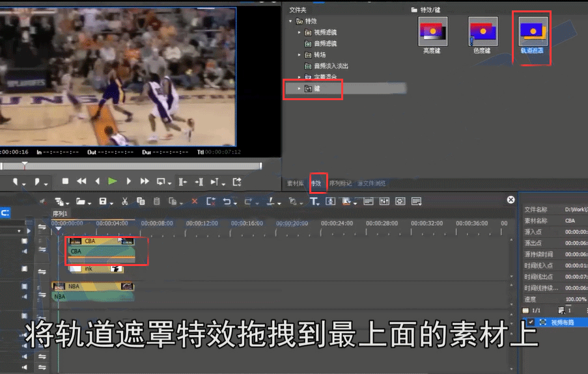
Task: Open the voice-over microphone icon
Action: (x=330, y=202)
